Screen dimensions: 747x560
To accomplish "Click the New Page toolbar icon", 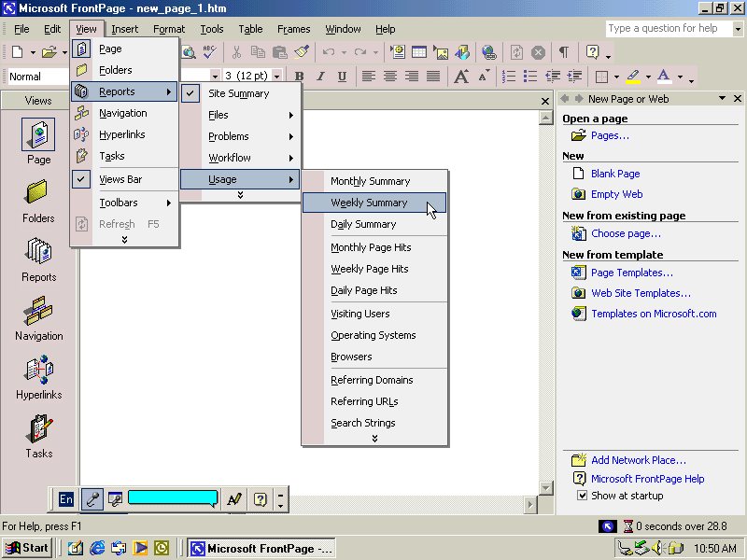I will (x=17, y=52).
